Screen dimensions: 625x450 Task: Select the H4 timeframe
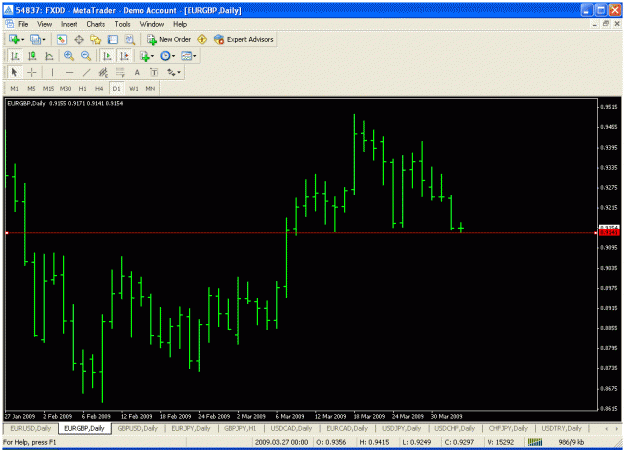pyautogui.click(x=99, y=88)
